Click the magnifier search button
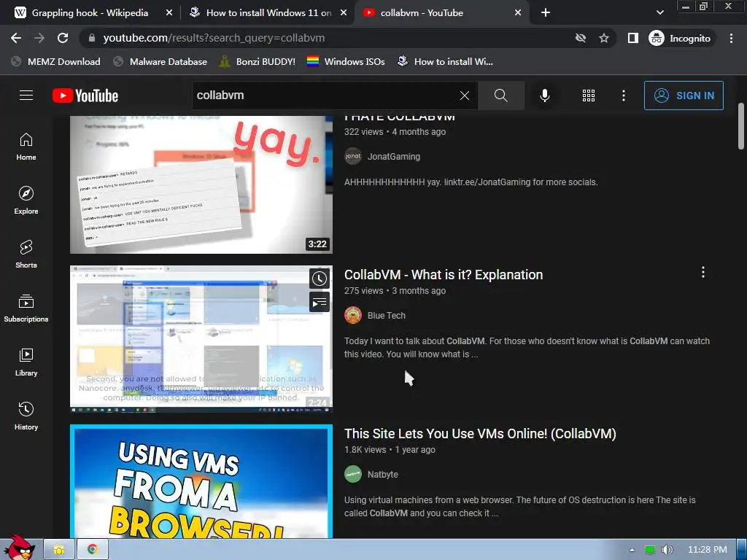The height and width of the screenshot is (560, 747). coord(500,96)
